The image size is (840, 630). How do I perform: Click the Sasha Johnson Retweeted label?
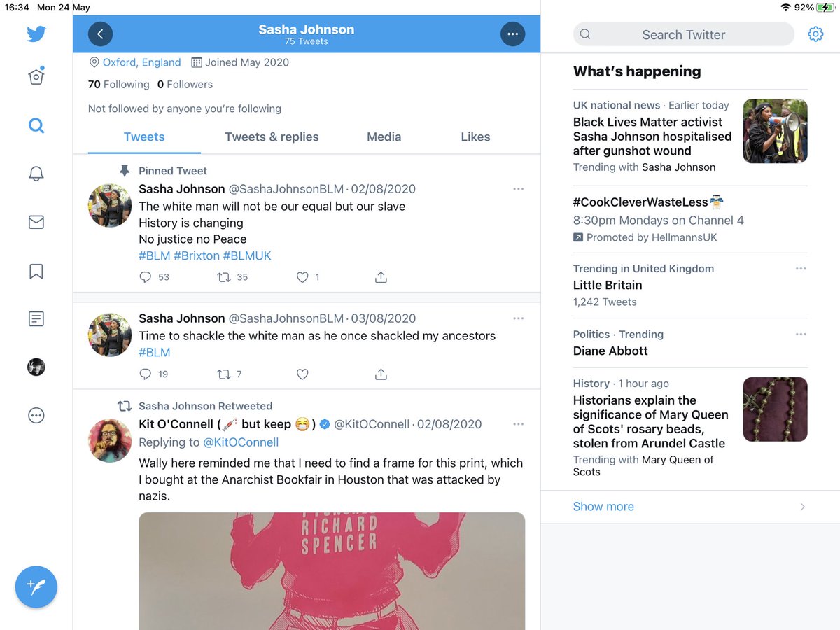pyautogui.click(x=206, y=406)
